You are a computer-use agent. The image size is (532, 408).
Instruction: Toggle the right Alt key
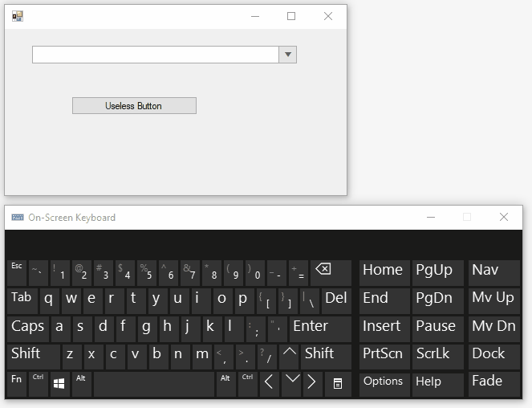tap(226, 384)
